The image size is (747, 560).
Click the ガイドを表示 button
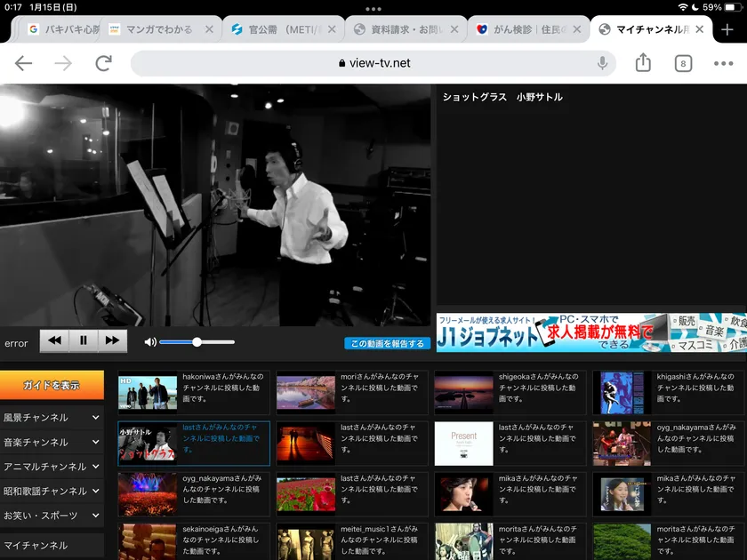(x=52, y=385)
